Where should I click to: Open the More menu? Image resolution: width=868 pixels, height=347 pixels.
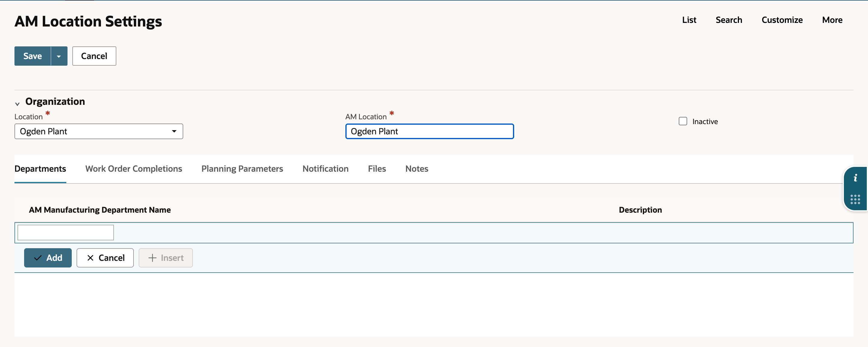click(x=832, y=20)
